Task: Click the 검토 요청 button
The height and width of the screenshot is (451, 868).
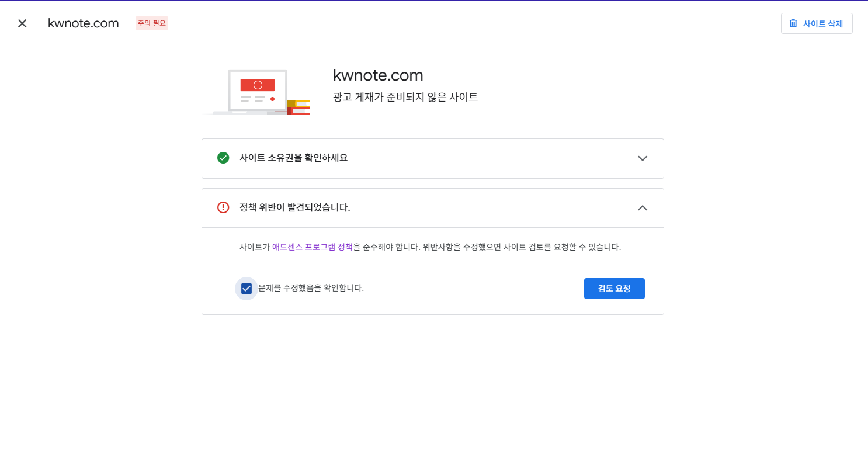Action: pos(614,289)
